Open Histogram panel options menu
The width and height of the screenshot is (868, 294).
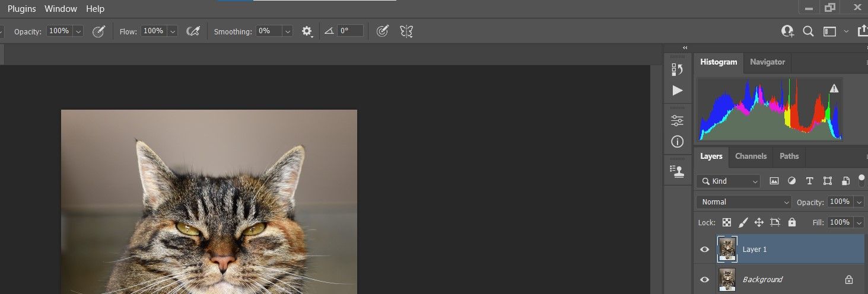866,62
